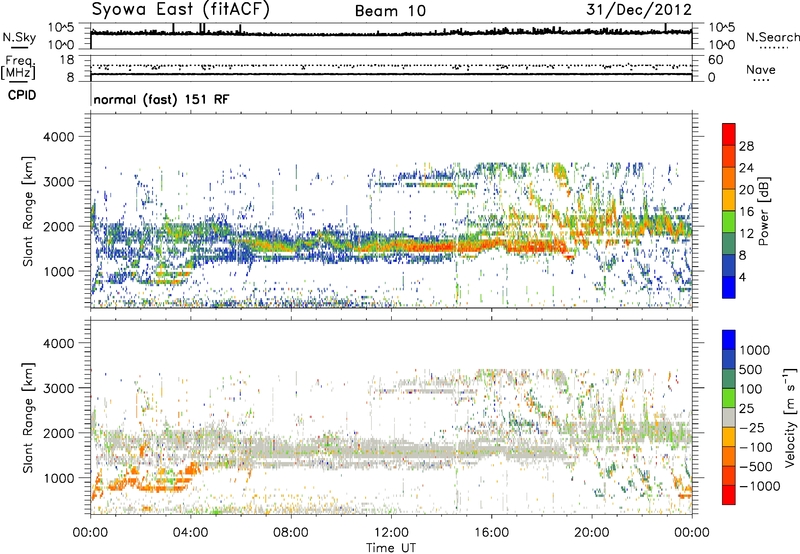Image resolution: width=800 pixels, height=554 pixels.
Task: Click the 4000 tick on velocity panel axis
Action: coord(58,343)
